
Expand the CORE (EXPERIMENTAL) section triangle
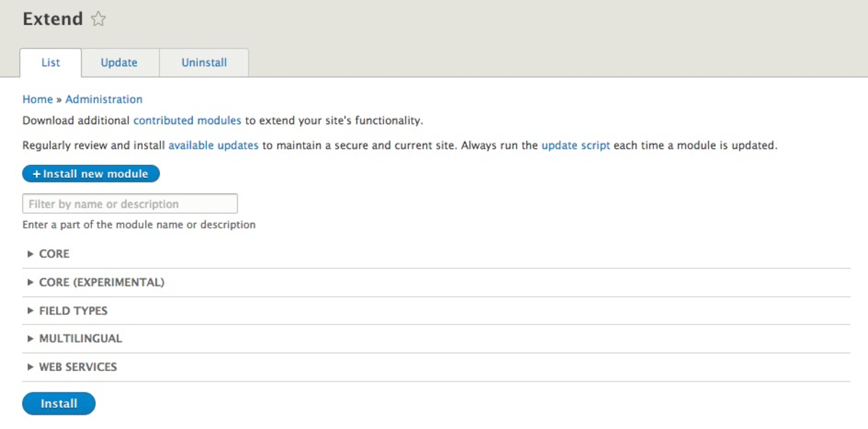coord(30,282)
